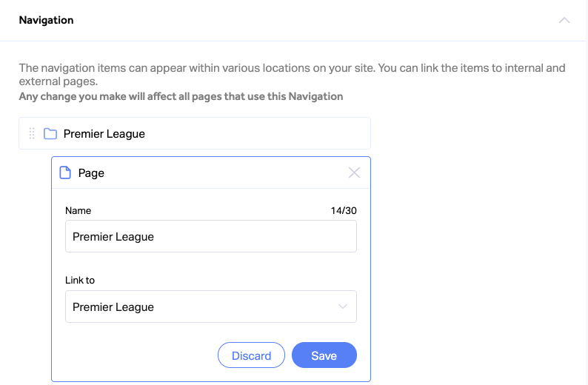Viewport: 588px width, 385px height.
Task: Click the chevron arrow in Link to field
Action: coord(342,307)
